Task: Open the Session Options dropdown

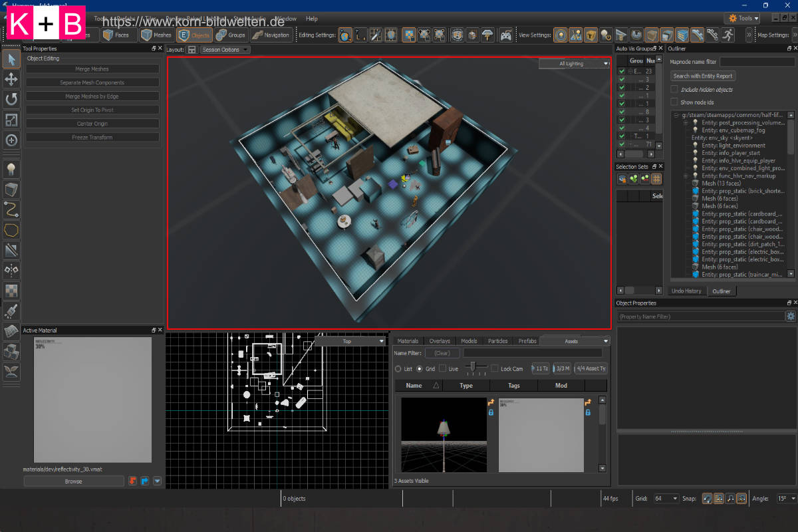Action: (x=225, y=49)
